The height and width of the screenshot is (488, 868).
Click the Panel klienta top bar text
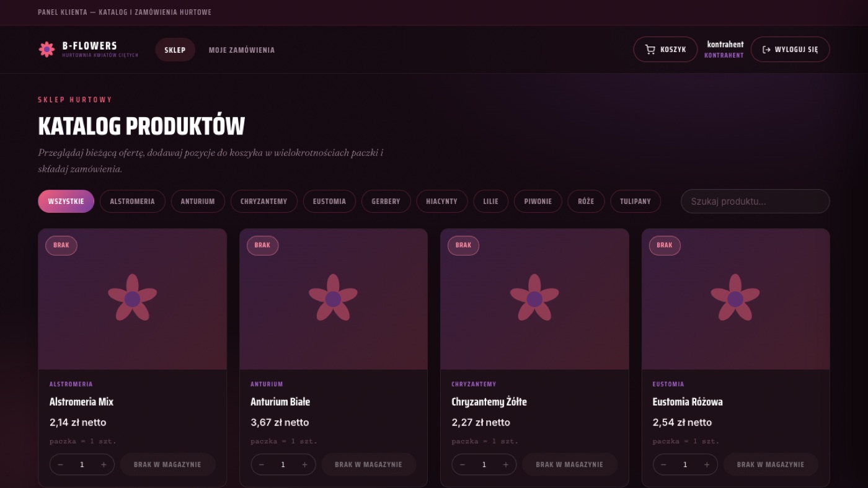click(x=125, y=12)
